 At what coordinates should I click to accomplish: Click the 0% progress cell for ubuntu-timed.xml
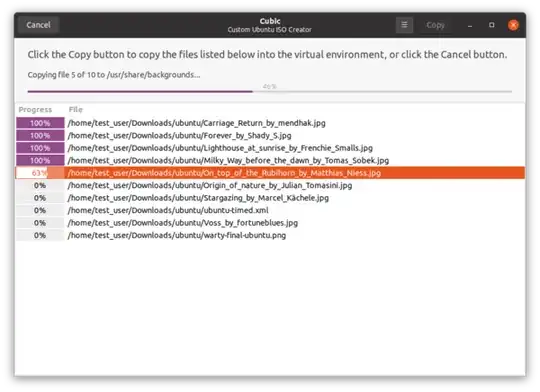pyautogui.click(x=40, y=210)
